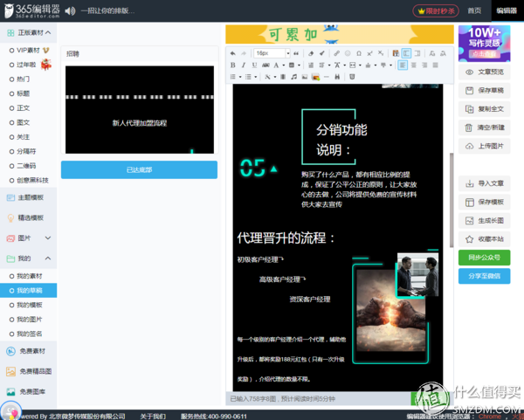Toggle italic formatting
Screen dimensions: 524x420
(x=244, y=65)
